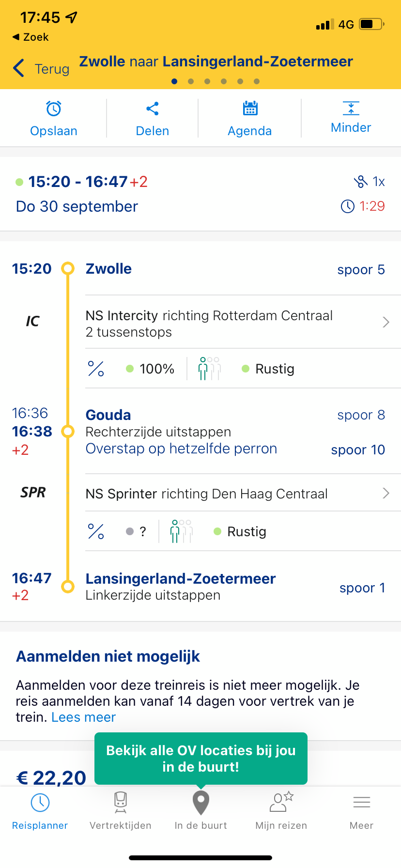Image resolution: width=401 pixels, height=868 pixels.
Task: Return to the previous app via Zoek
Action: [x=31, y=37]
